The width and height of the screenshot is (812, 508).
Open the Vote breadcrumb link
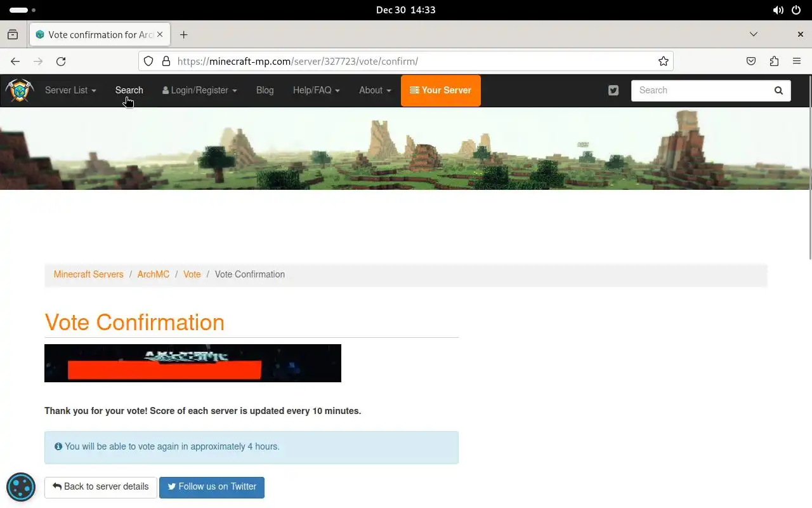(192, 274)
